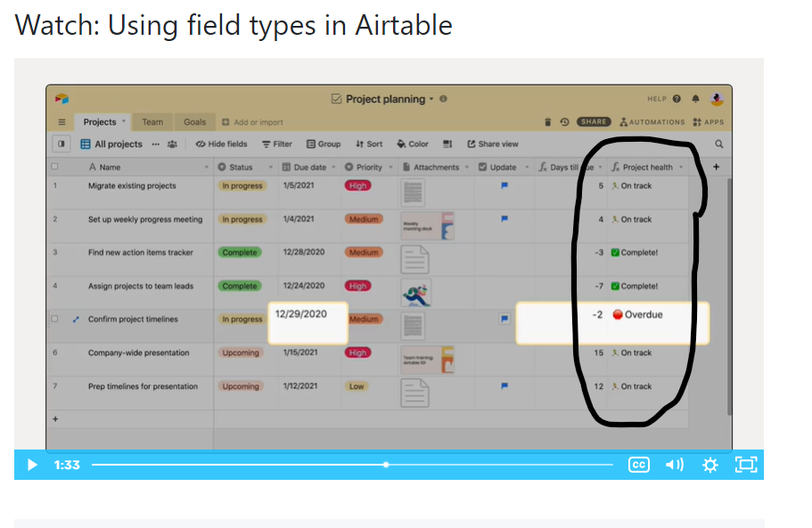Click the base info icon next to title
Viewport: 812px width, 528px height.
coord(443,98)
